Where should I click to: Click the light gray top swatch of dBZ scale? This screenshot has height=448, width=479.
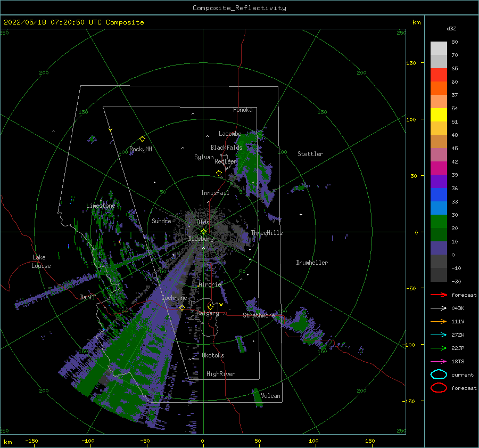pos(439,48)
